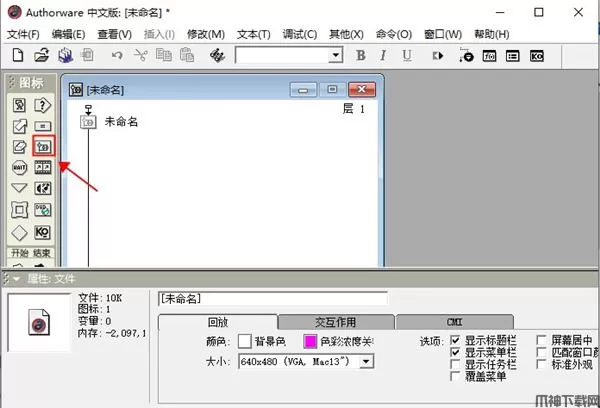The image size is (600, 408).
Task: Select the Wait icon in palette
Action: coord(19,167)
